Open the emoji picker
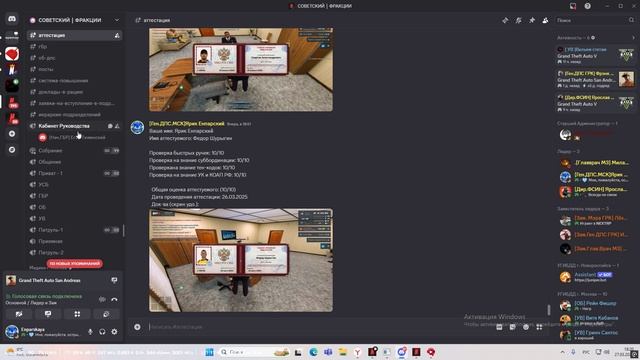The height and width of the screenshot is (360, 640). coord(526,327)
